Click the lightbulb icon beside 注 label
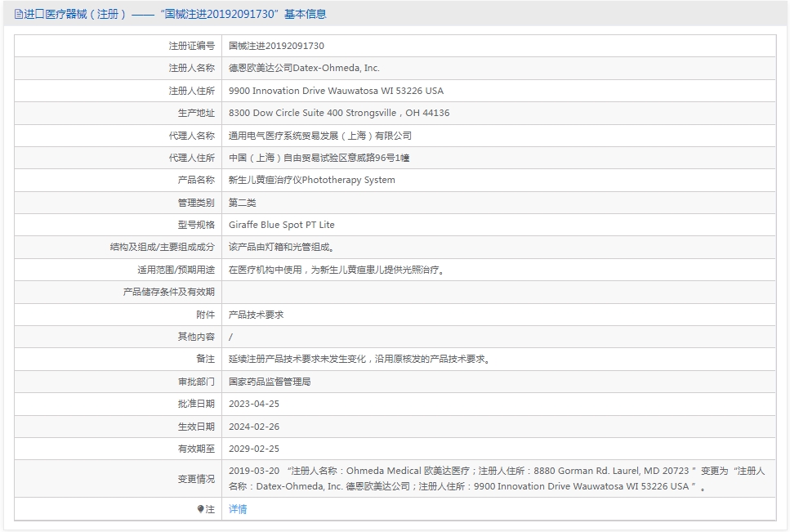This screenshot has height=532, width=790. [x=200, y=509]
